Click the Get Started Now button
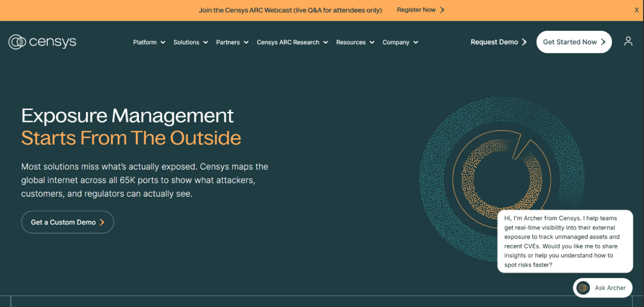The width and height of the screenshot is (644, 307). [x=574, y=42]
